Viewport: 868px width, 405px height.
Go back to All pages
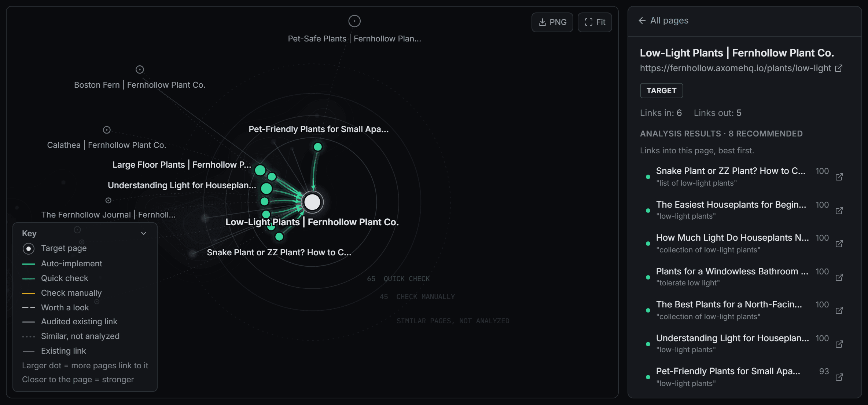pos(663,21)
